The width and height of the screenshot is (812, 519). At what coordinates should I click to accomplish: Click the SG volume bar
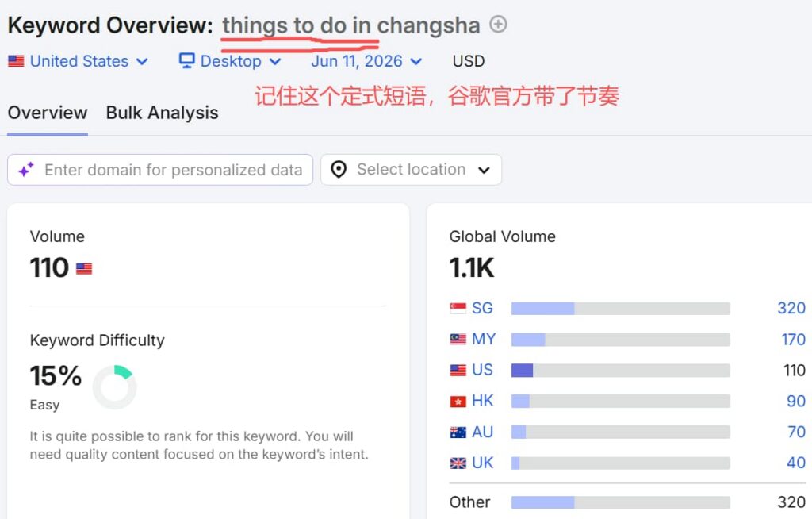(x=620, y=309)
